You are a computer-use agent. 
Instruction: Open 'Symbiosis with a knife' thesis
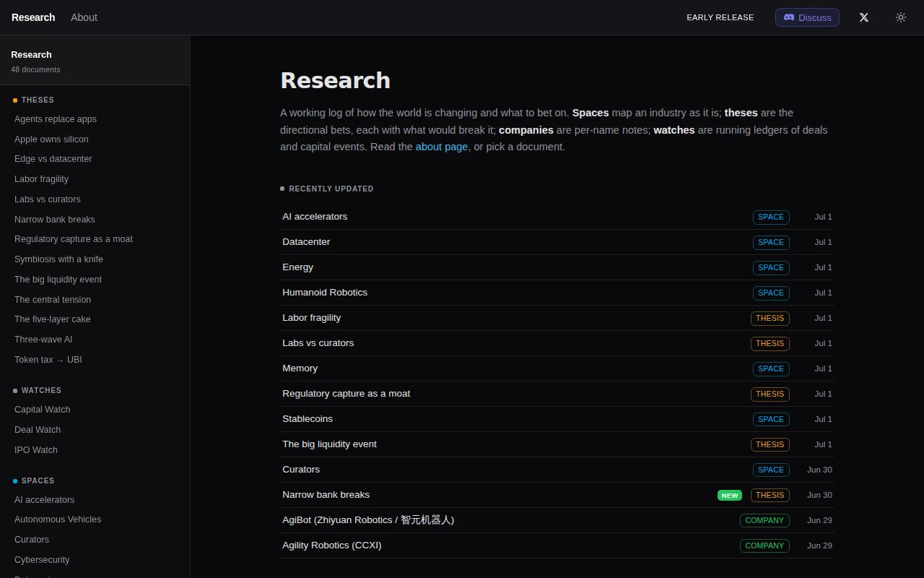point(58,259)
